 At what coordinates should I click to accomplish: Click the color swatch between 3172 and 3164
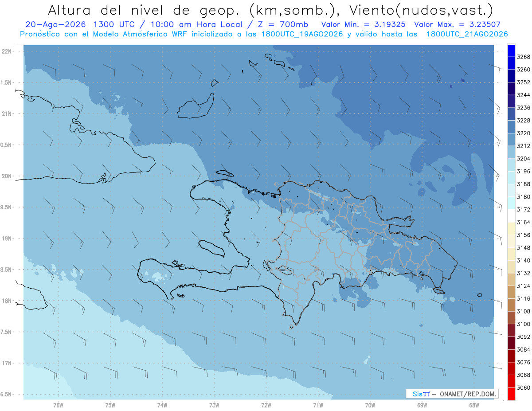point(511,215)
